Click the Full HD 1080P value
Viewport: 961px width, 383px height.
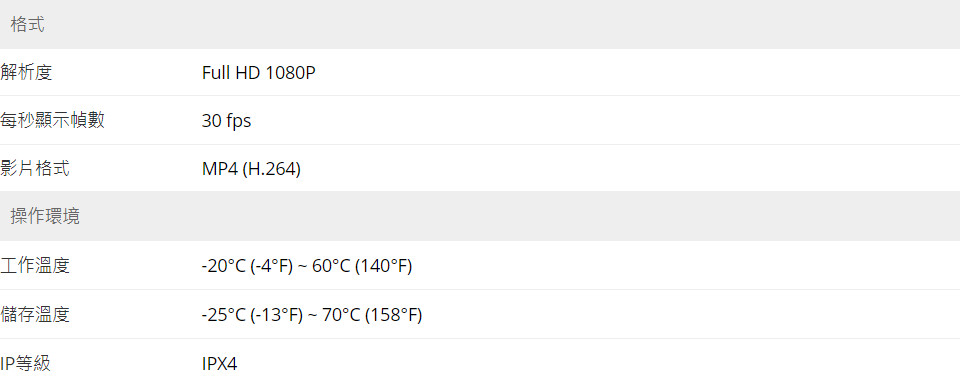[259, 73]
